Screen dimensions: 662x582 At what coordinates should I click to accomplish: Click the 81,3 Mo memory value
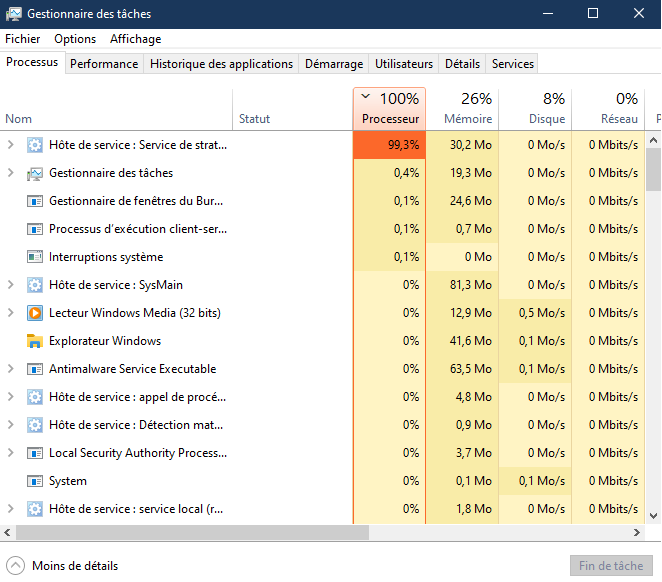471,285
